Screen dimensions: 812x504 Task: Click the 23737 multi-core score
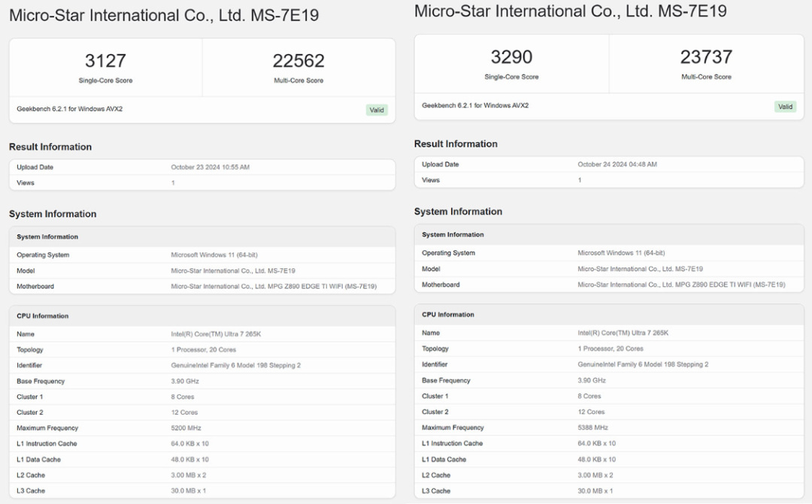tap(706, 56)
